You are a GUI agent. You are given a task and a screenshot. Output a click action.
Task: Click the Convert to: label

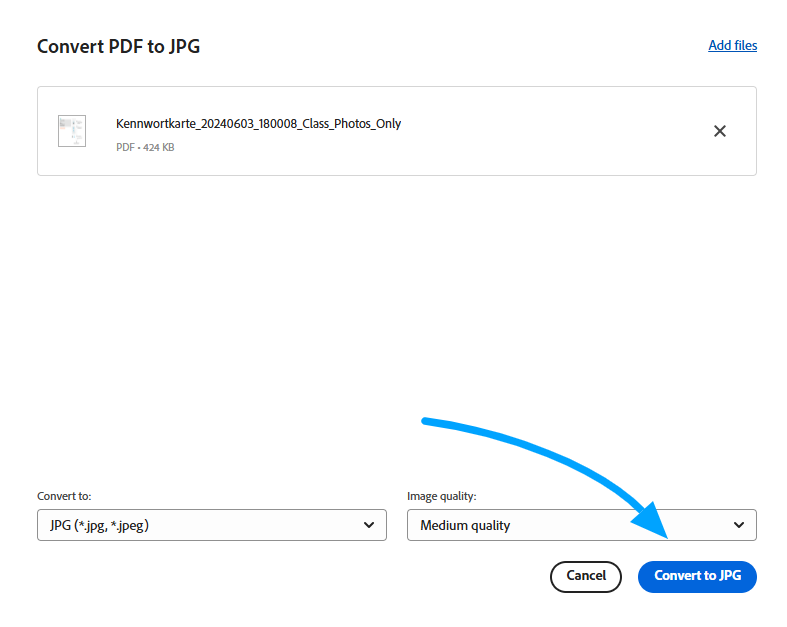coord(64,496)
